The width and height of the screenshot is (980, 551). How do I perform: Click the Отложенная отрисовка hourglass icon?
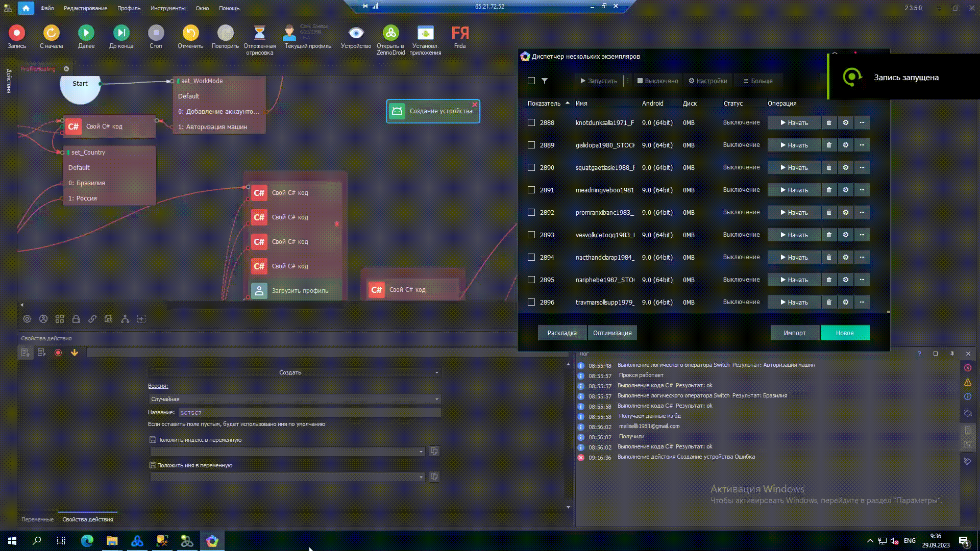pos(259,33)
